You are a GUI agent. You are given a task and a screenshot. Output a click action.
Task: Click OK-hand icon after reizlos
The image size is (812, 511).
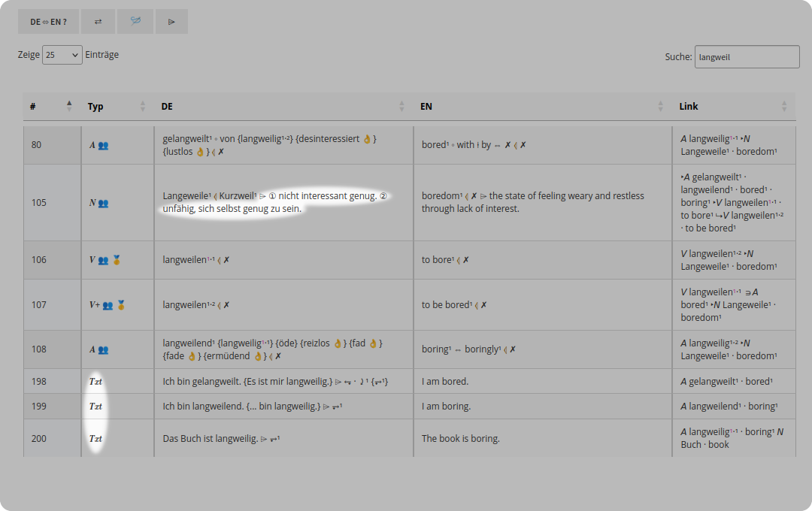tap(338, 343)
